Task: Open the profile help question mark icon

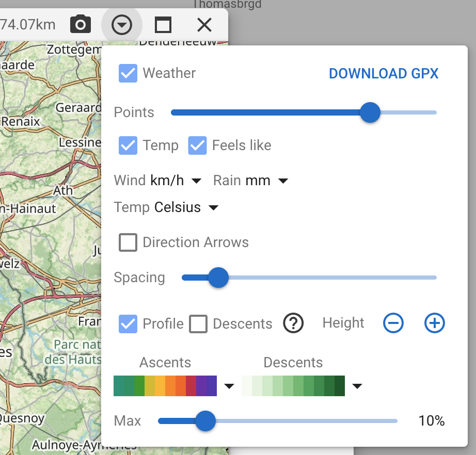Action: (x=293, y=323)
